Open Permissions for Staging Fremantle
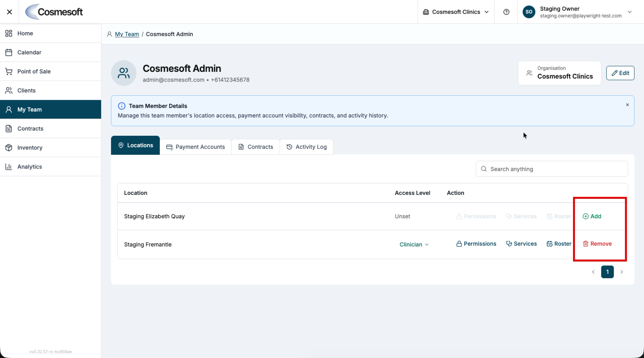 [x=476, y=244]
